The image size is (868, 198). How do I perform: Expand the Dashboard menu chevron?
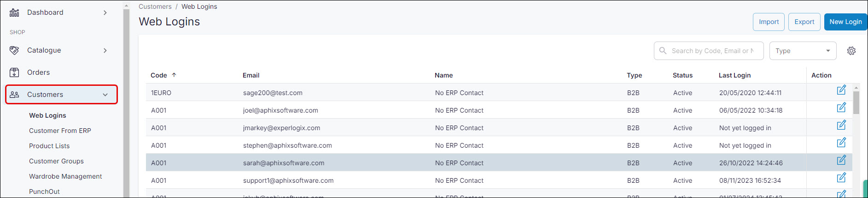pos(105,12)
